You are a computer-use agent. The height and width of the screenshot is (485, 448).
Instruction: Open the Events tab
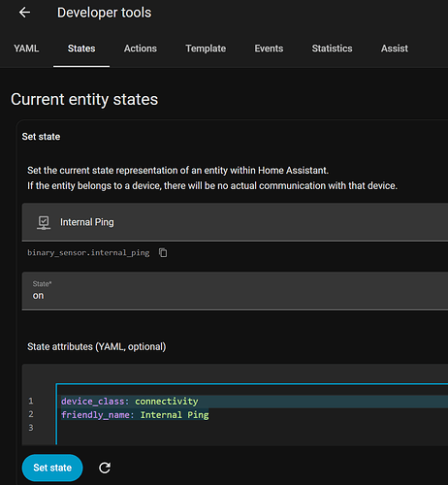point(269,48)
